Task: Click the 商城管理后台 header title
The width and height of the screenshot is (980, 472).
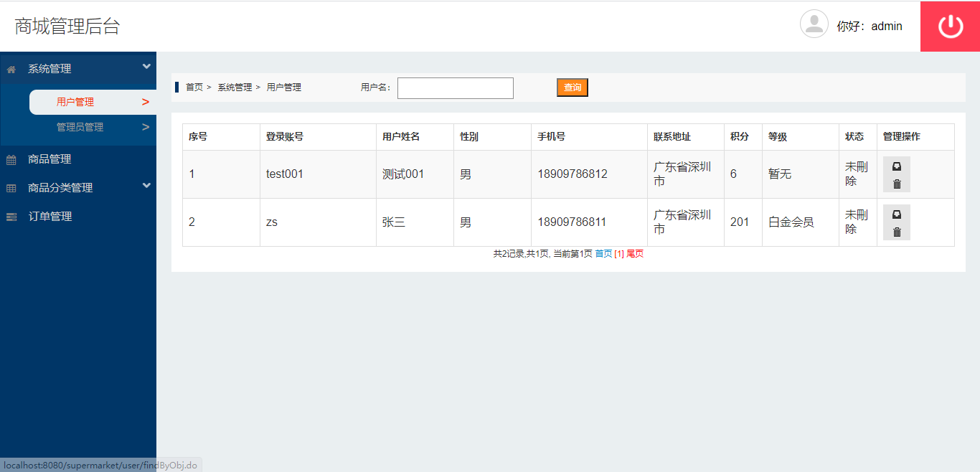Action: coord(67,27)
